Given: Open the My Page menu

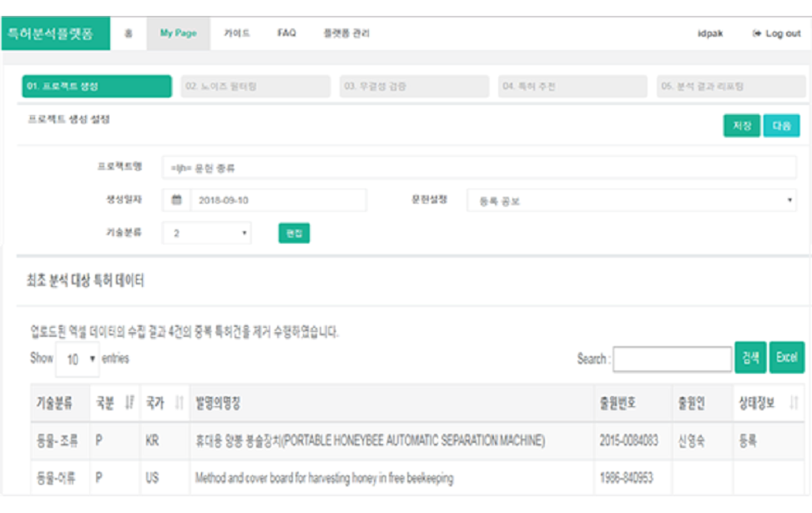Looking at the screenshot, I should [x=178, y=33].
